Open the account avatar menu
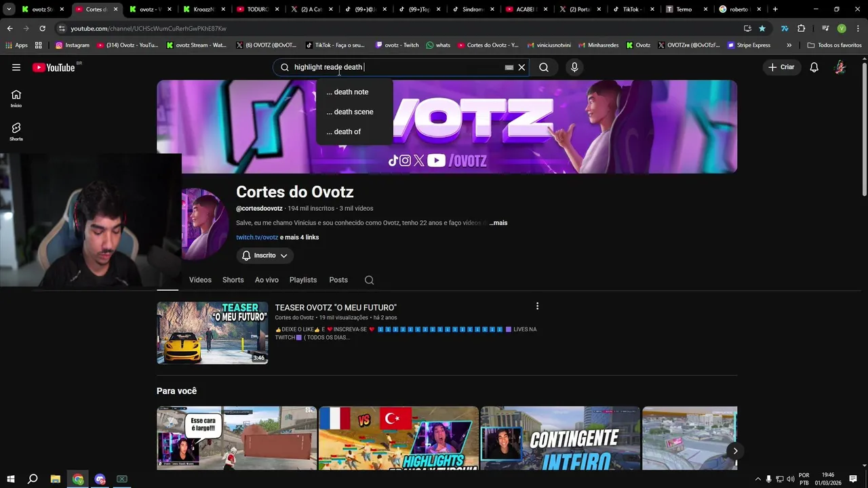 (840, 67)
